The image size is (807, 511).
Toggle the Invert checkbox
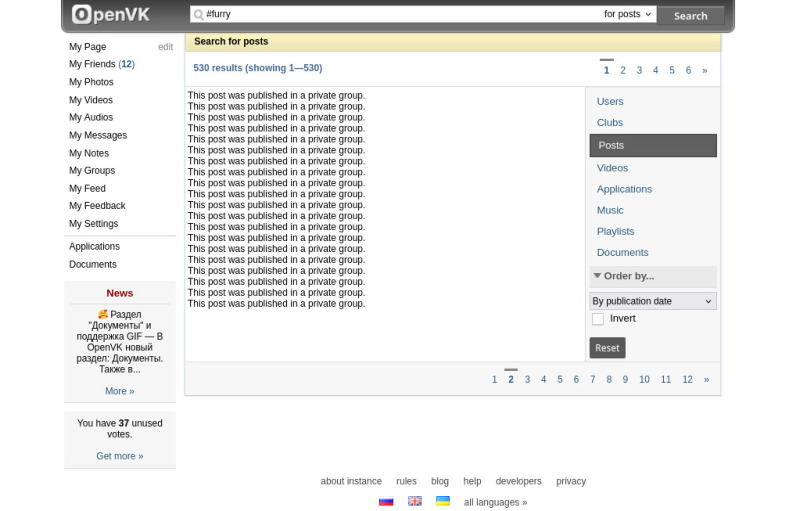(598, 319)
